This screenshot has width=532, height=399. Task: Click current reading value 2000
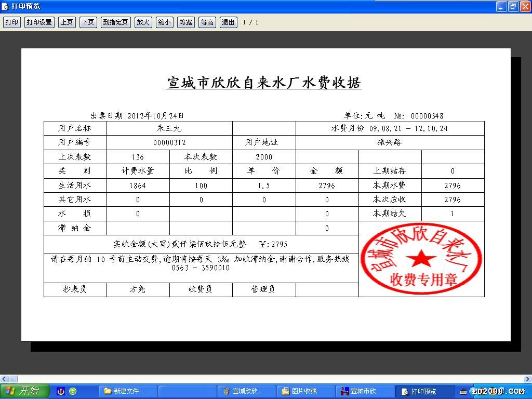click(x=264, y=157)
